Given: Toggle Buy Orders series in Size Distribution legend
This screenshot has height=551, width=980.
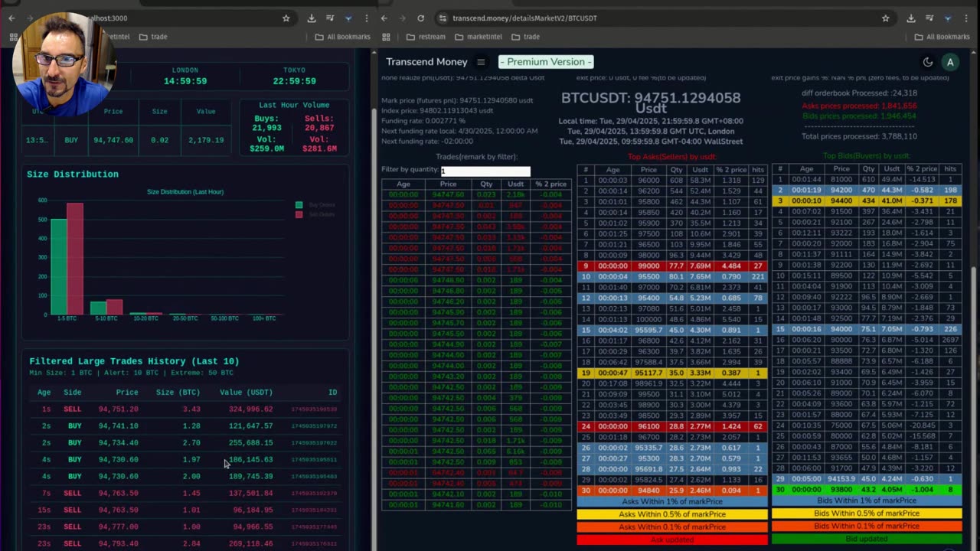Looking at the screenshot, I should (x=315, y=205).
